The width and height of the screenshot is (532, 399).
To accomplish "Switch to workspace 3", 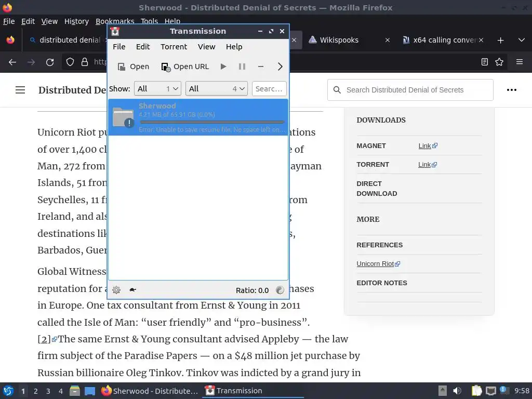I will (48, 391).
